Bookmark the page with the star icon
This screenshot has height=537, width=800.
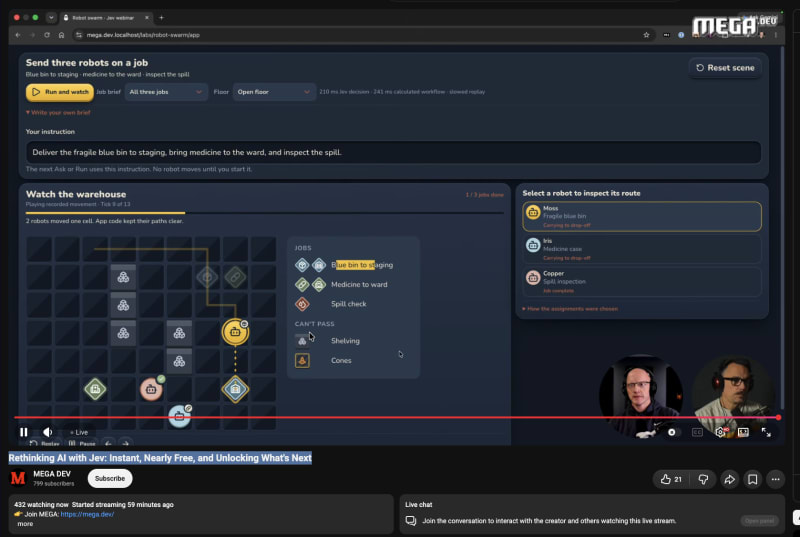646,35
